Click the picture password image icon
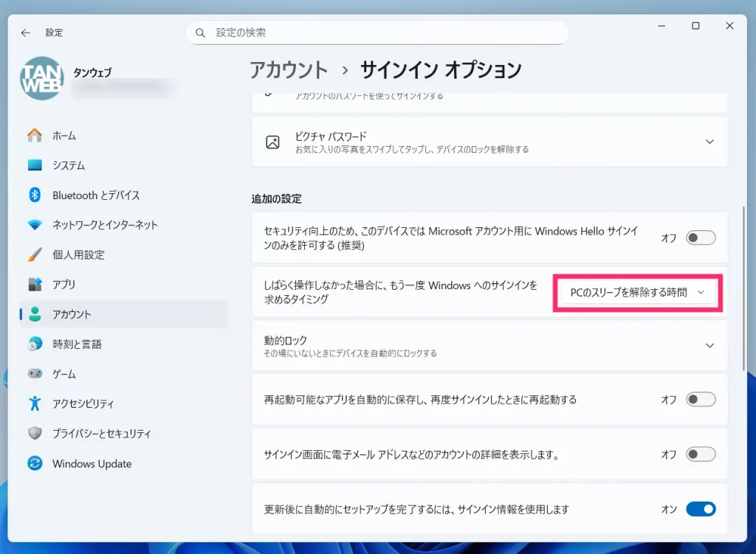Viewport: 756px width, 554px height. (273, 142)
